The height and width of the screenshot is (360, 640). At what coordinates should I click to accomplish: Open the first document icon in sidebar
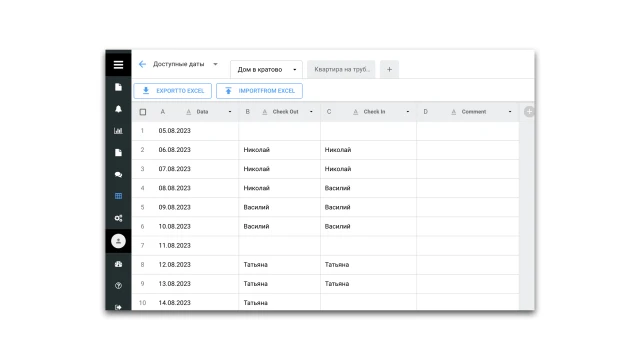coord(118,87)
